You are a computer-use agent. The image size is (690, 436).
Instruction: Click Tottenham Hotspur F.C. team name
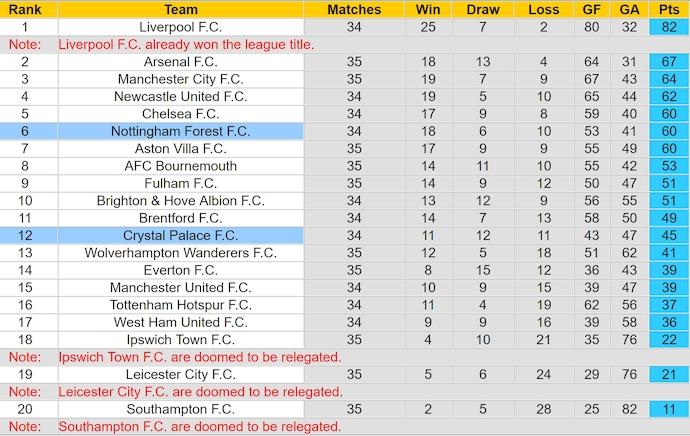(181, 305)
